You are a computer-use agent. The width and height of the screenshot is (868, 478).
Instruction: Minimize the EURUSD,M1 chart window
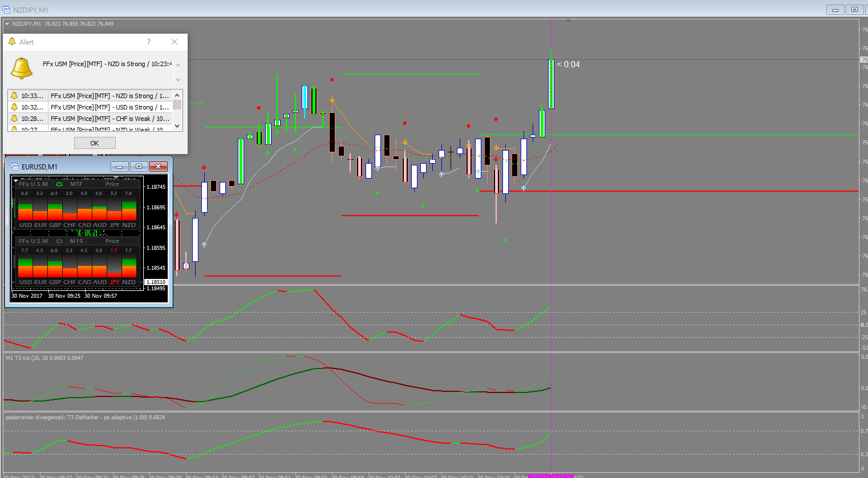[x=119, y=167]
